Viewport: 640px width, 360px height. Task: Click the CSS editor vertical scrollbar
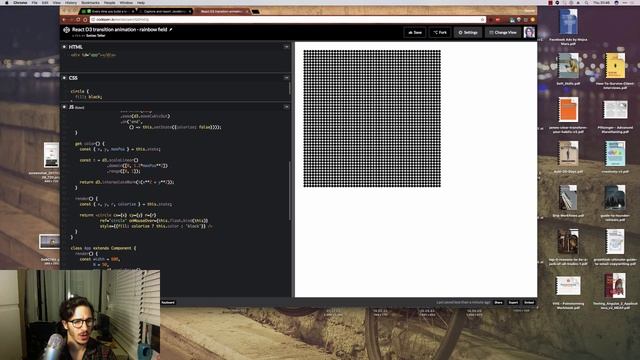[290, 88]
